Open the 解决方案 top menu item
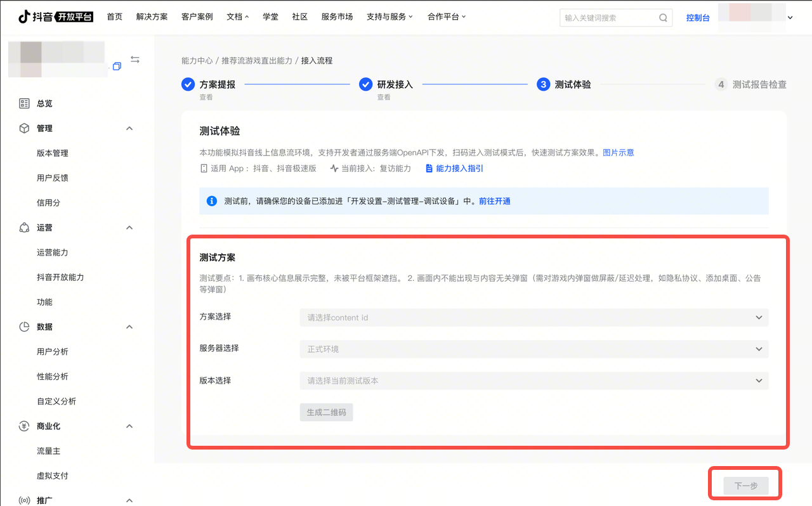Screen dimensions: 812x506 pos(152,17)
